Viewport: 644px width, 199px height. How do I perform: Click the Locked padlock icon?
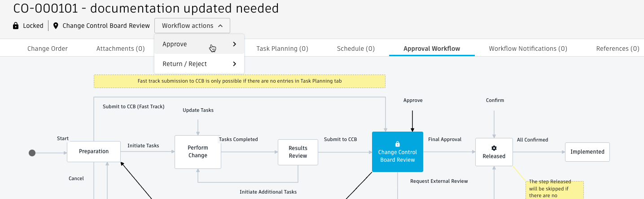pos(16,26)
